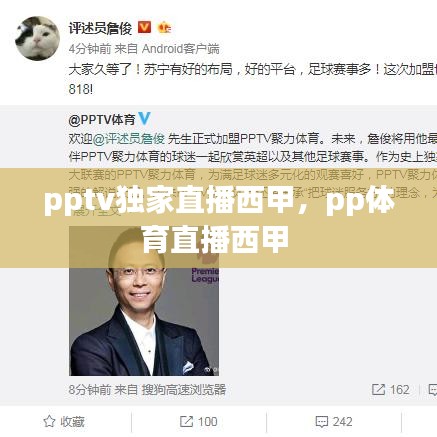Click the 8分钟前 timestamp link
The width and height of the screenshot is (437, 437).
pos(90,390)
